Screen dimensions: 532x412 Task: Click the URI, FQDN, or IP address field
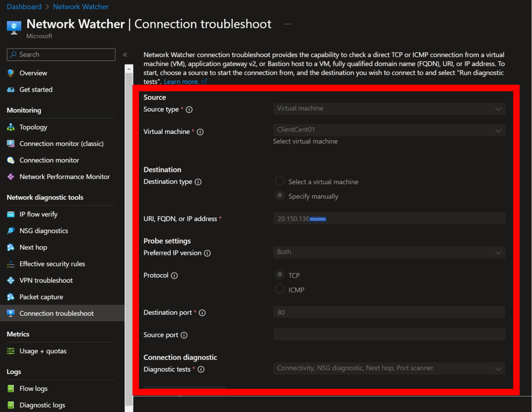[x=389, y=218]
